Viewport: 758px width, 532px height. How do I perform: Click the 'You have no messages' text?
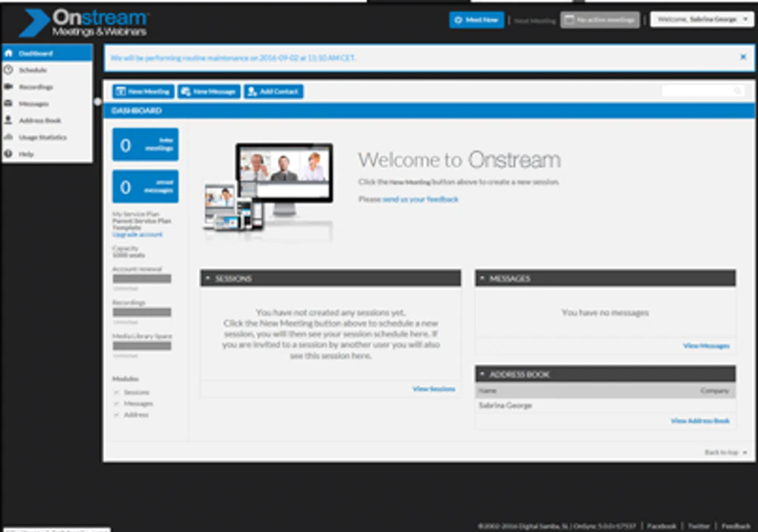pyautogui.click(x=606, y=313)
